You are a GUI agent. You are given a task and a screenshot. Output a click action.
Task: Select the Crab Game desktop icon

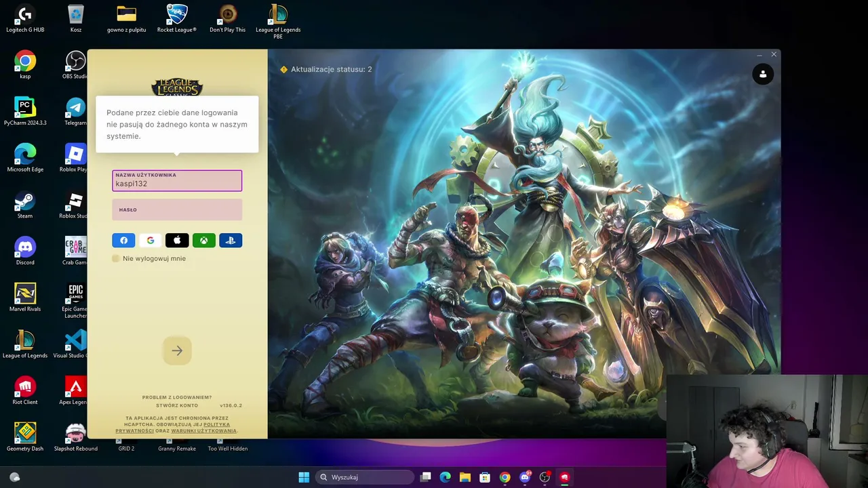[x=75, y=251]
